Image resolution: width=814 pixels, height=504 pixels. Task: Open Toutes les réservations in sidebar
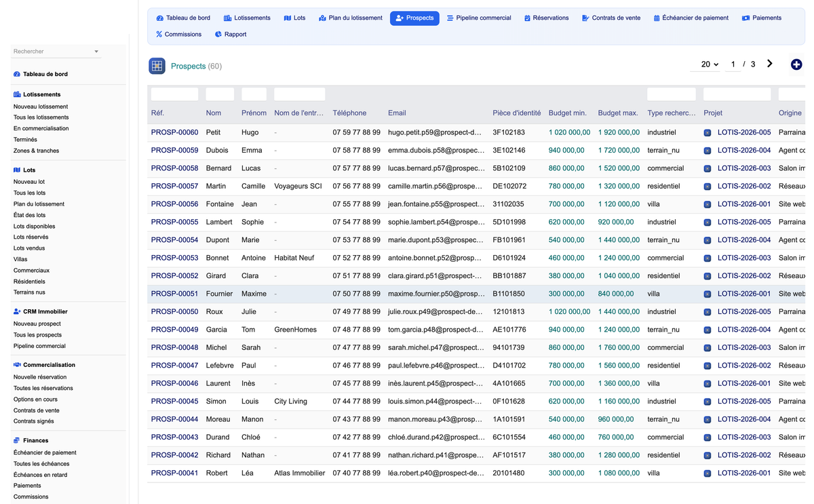[43, 388]
